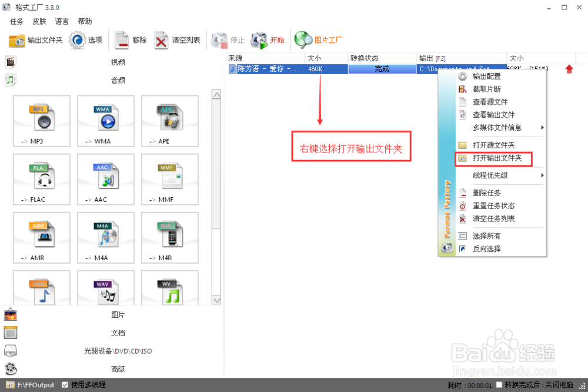
Task: Open the 选项 options toolbar icon
Action: click(86, 40)
